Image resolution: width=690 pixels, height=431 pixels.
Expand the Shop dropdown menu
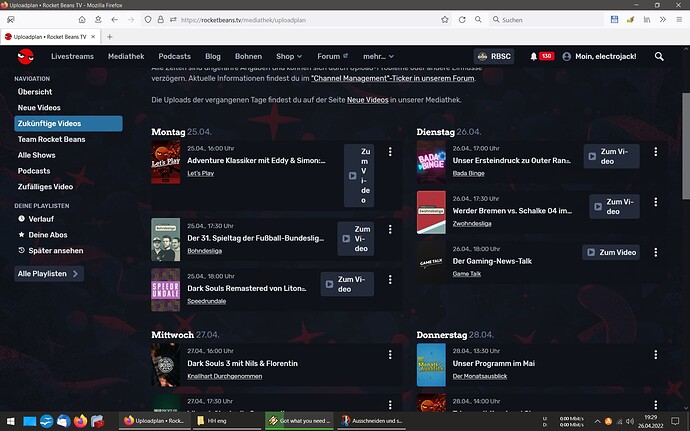coord(289,57)
